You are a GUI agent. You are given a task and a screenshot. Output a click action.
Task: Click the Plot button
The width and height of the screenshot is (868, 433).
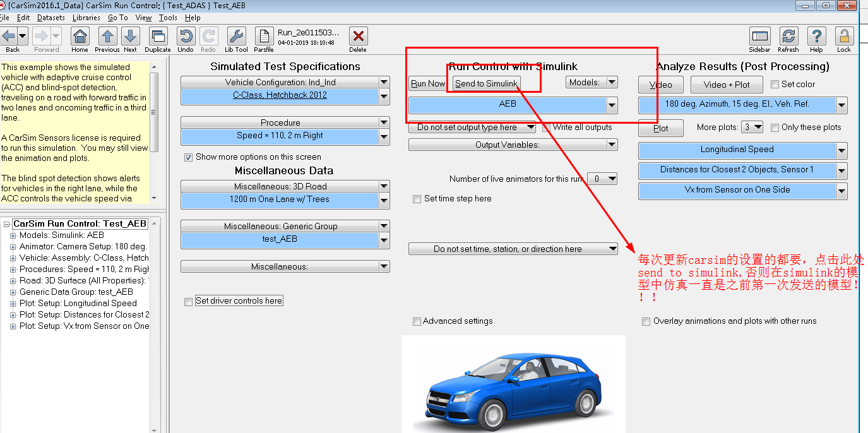click(x=660, y=128)
